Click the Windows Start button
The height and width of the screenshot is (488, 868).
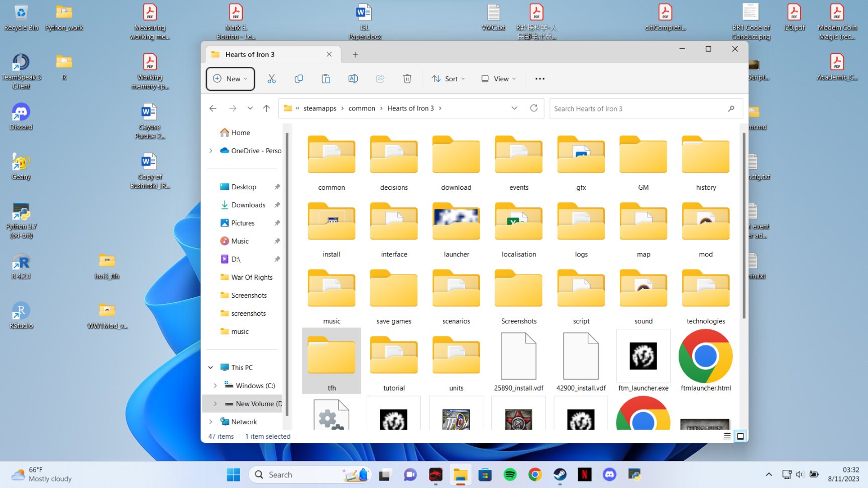(234, 474)
